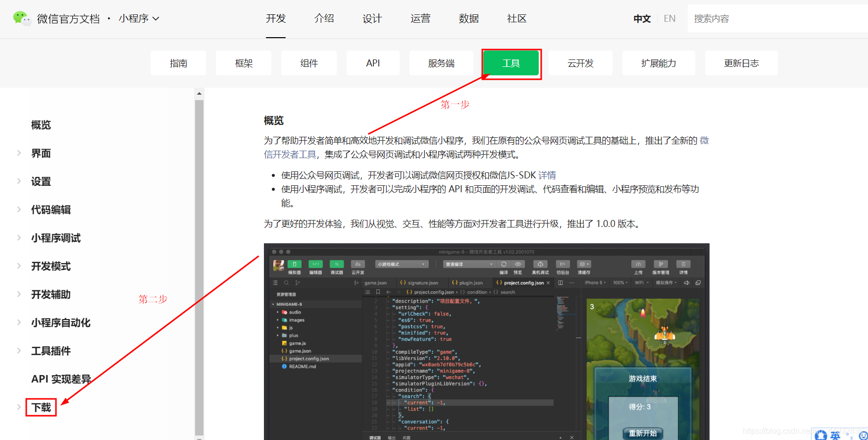Click the WeChat logo icon

click(x=22, y=18)
